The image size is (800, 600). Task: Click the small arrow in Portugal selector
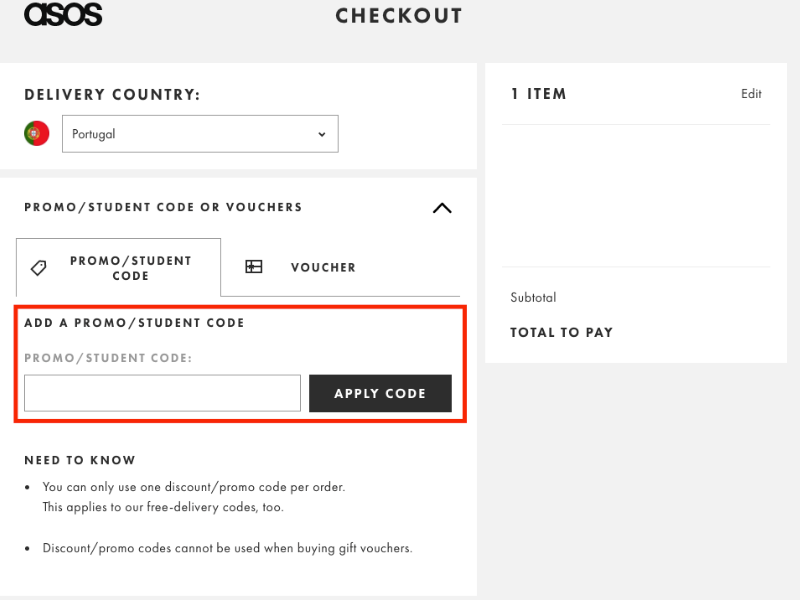tap(322, 134)
